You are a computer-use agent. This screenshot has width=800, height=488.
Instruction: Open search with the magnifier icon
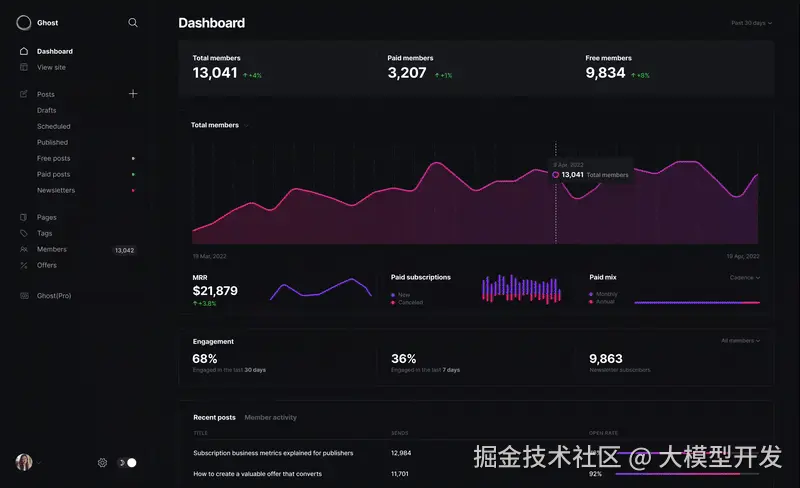[133, 22]
